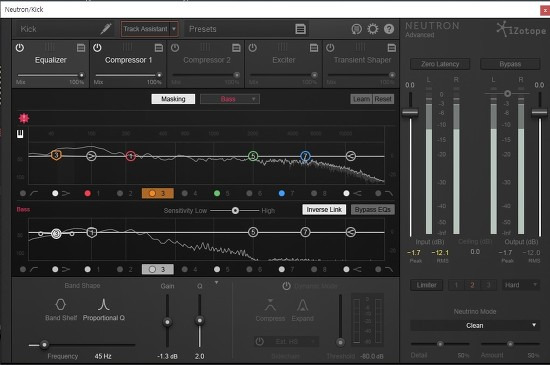Open the Neutrino Mode Clean dropdown

(475, 325)
